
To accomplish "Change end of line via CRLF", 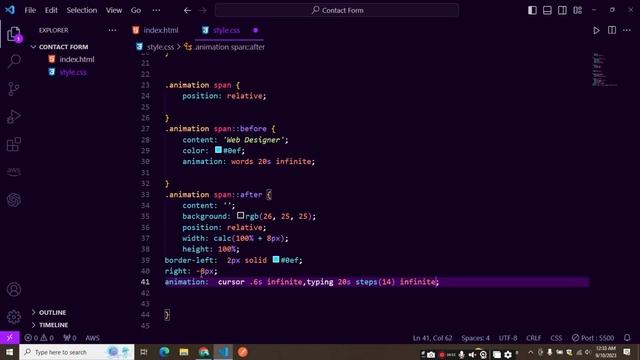I will (533, 338).
